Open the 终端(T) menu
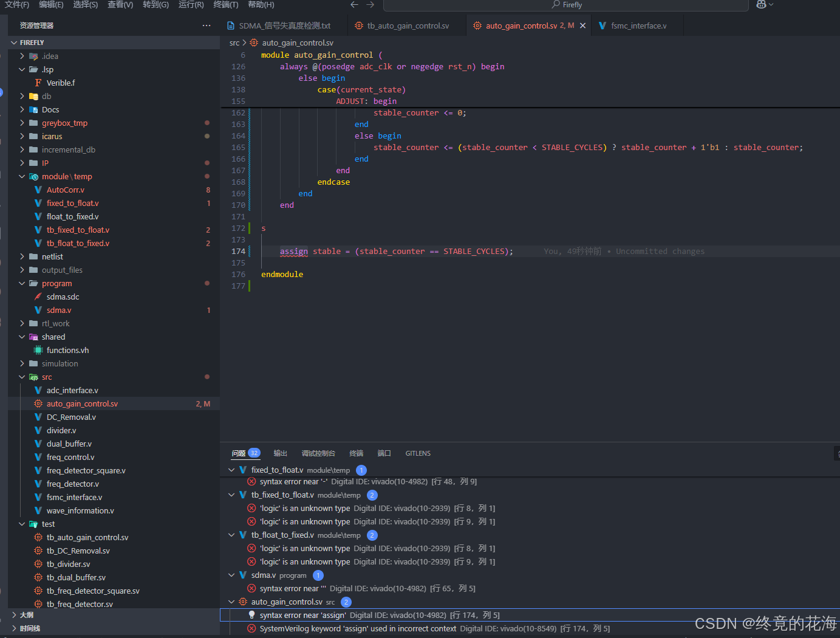This screenshot has width=840, height=638. (x=226, y=4)
